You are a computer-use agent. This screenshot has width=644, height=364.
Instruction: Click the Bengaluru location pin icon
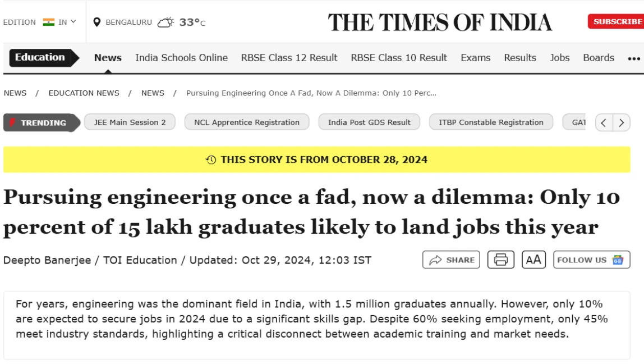click(x=96, y=22)
